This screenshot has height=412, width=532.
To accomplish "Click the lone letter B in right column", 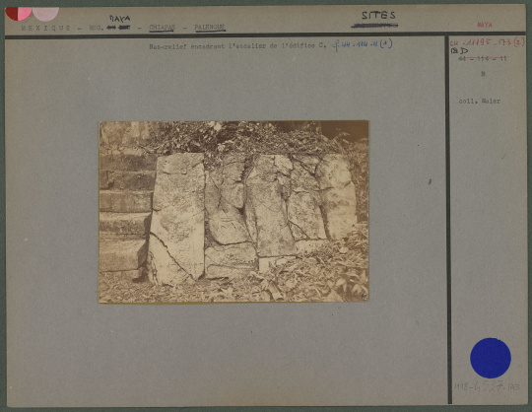I will (483, 74).
